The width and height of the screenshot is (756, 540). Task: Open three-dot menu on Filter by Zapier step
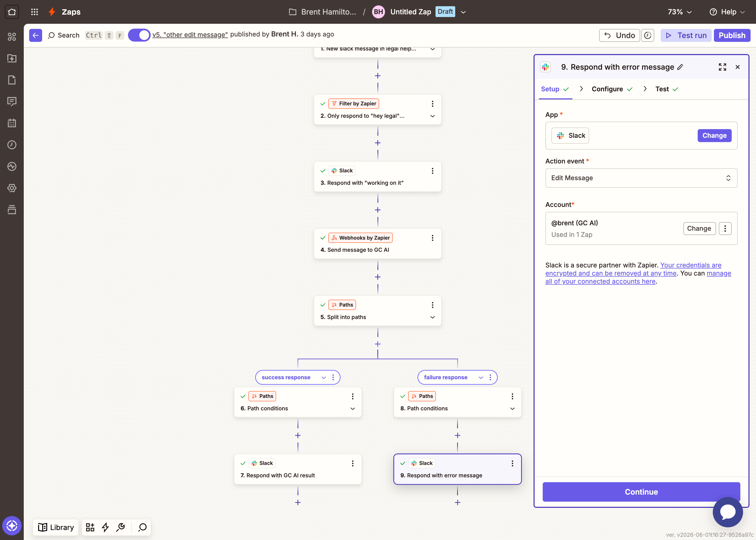pos(433,104)
